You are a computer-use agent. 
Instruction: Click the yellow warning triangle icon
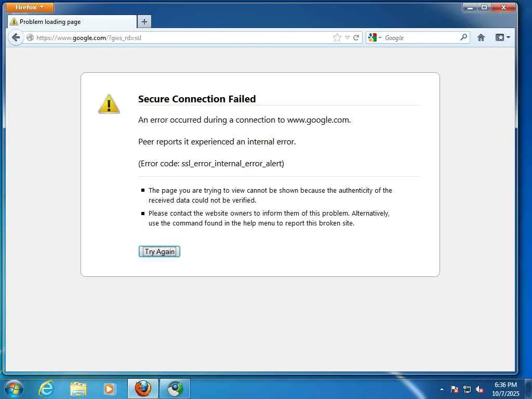109,104
